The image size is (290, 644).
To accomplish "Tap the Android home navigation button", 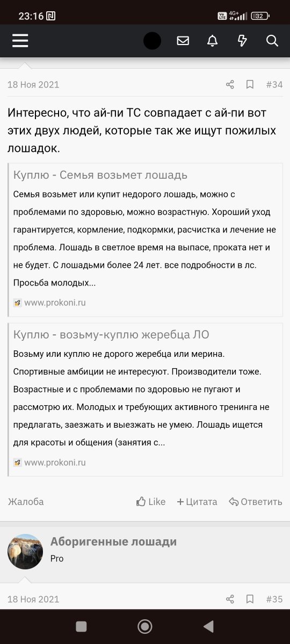I will pyautogui.click(x=144, y=626).
